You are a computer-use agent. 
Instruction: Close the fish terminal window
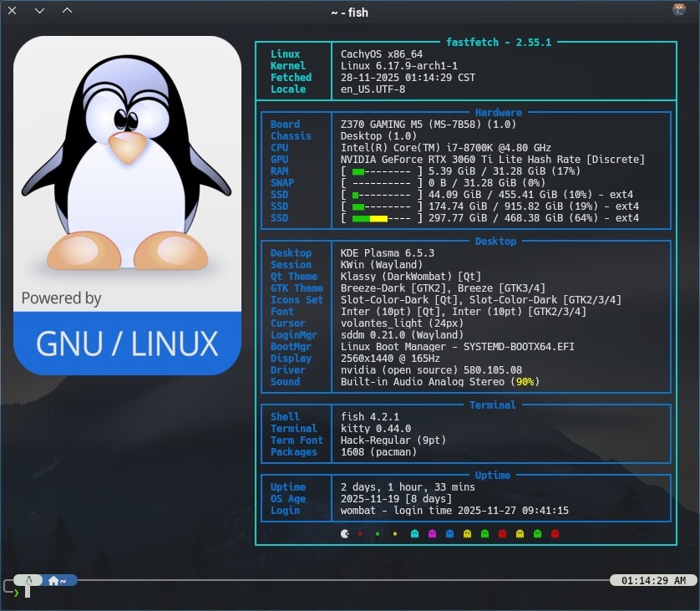click(x=13, y=12)
